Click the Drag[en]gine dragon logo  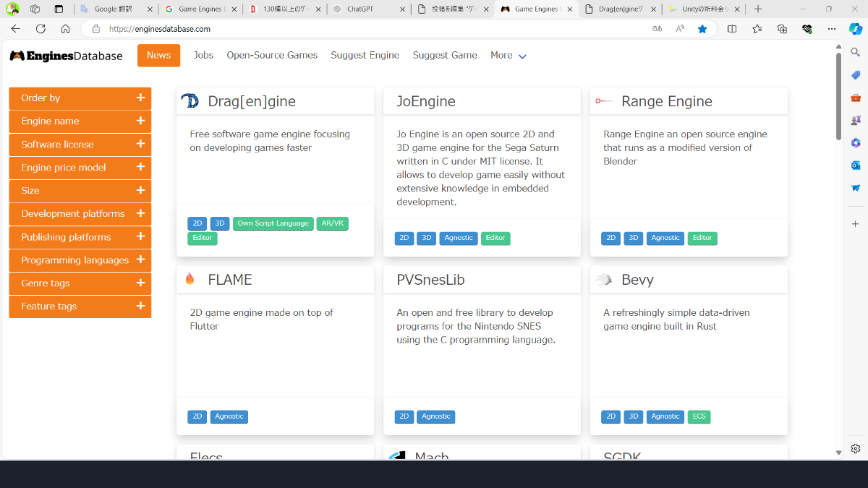190,101
